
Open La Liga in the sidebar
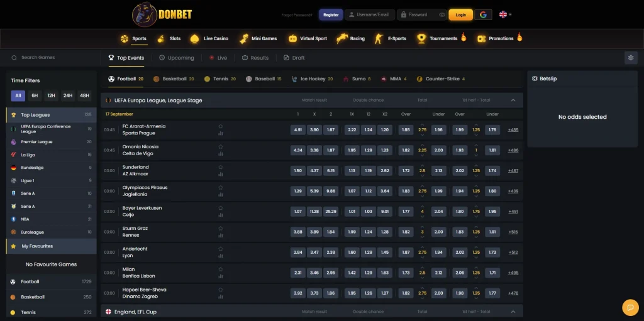[x=52, y=155]
